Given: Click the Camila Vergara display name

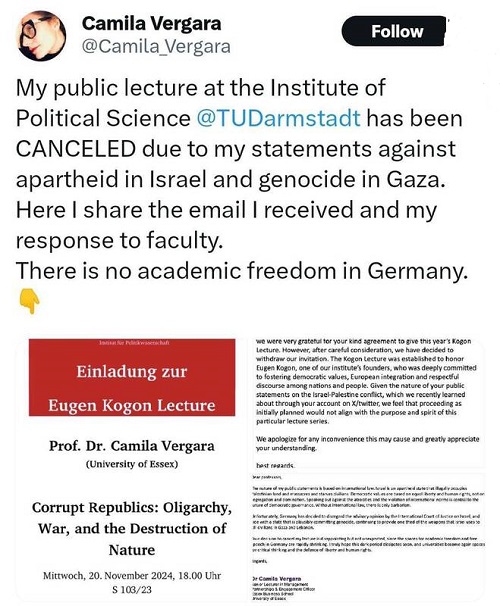Looking at the screenshot, I should coord(151,24).
